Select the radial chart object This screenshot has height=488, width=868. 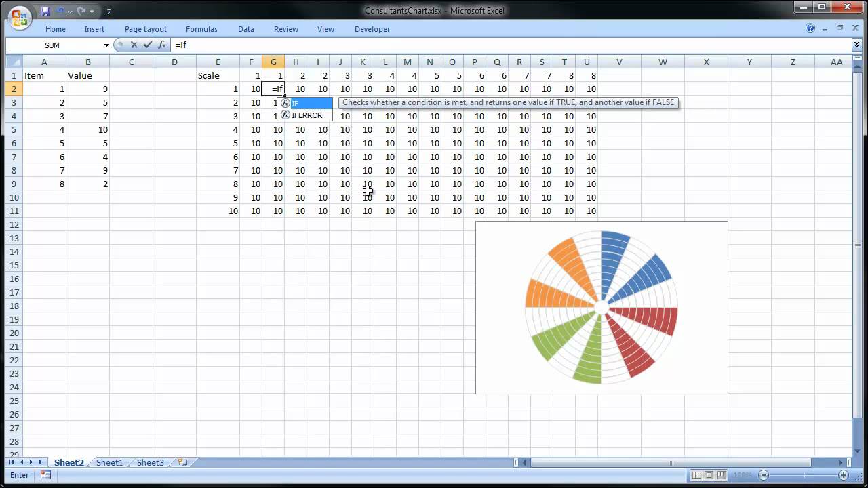(601, 307)
